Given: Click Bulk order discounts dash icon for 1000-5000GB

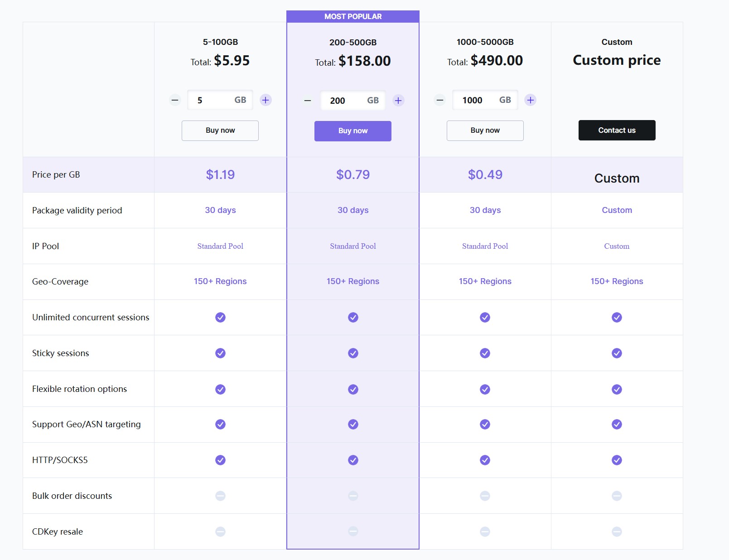Looking at the screenshot, I should pyautogui.click(x=485, y=496).
